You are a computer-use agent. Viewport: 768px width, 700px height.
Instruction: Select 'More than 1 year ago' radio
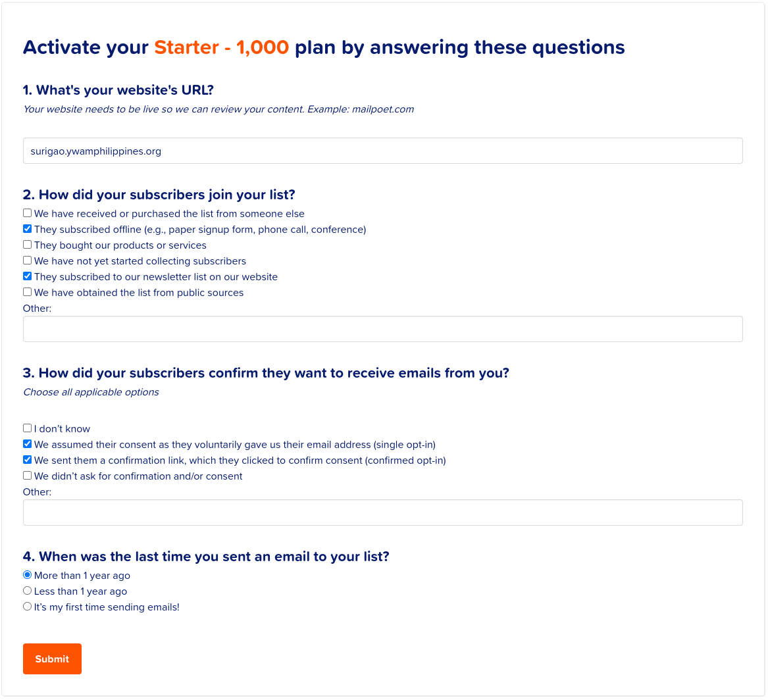[28, 575]
